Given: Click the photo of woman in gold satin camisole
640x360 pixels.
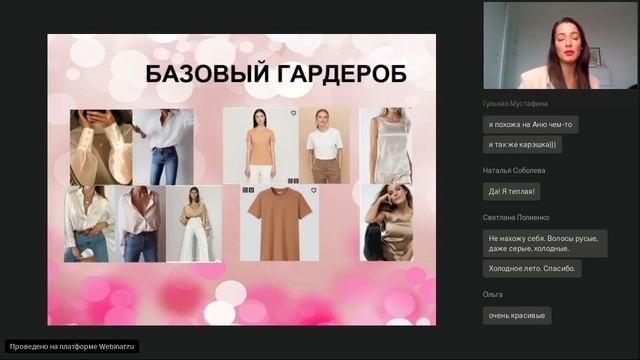Looking at the screenshot, I should [x=387, y=223].
